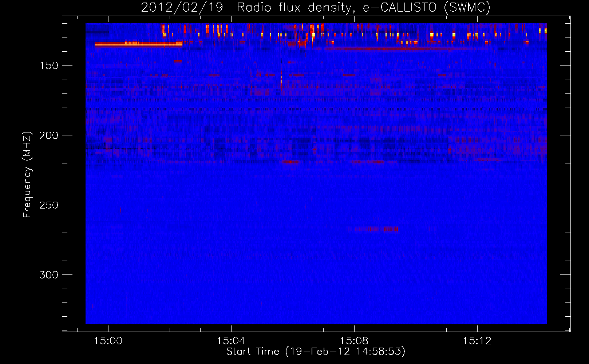Screen dimensions: 589x364
Task: Click the 15:00 time axis label
Action: 108,341
